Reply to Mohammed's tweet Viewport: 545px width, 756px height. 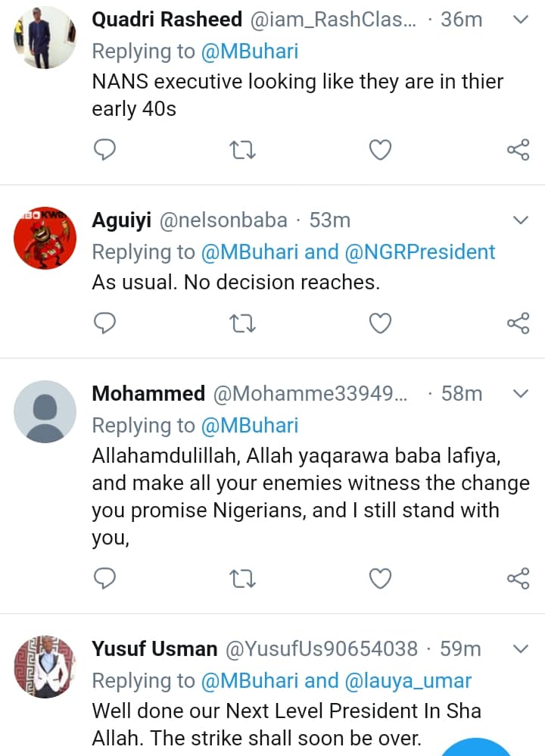(x=104, y=579)
